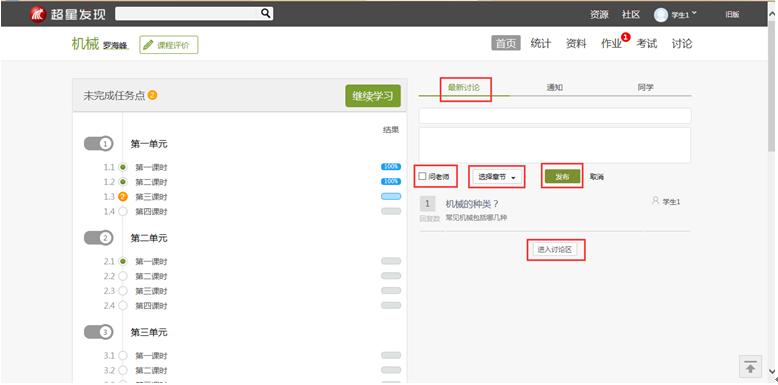778x385 pixels.
Task: Click the green 1.1 completed marker
Action: coord(123,167)
